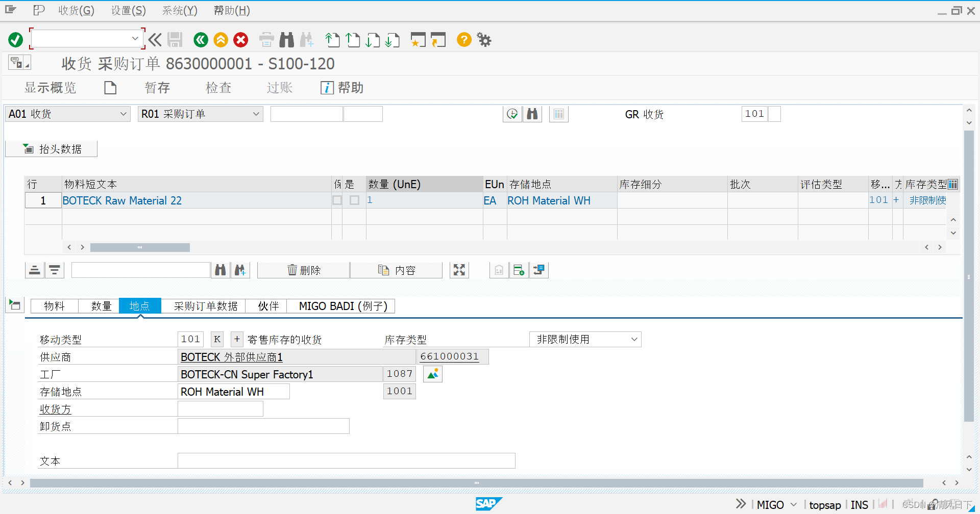Go to Next Page icon
The height and width of the screenshot is (514, 980).
coord(373,40)
